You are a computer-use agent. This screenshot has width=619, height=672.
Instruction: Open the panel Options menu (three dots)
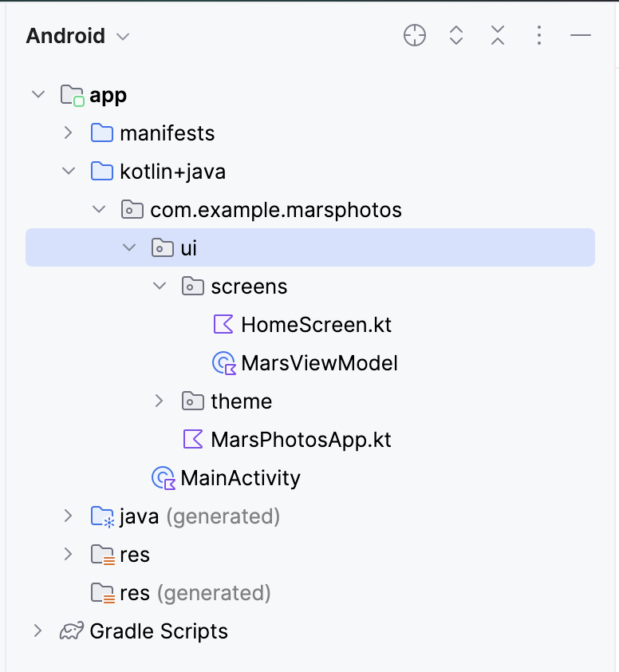point(538,35)
